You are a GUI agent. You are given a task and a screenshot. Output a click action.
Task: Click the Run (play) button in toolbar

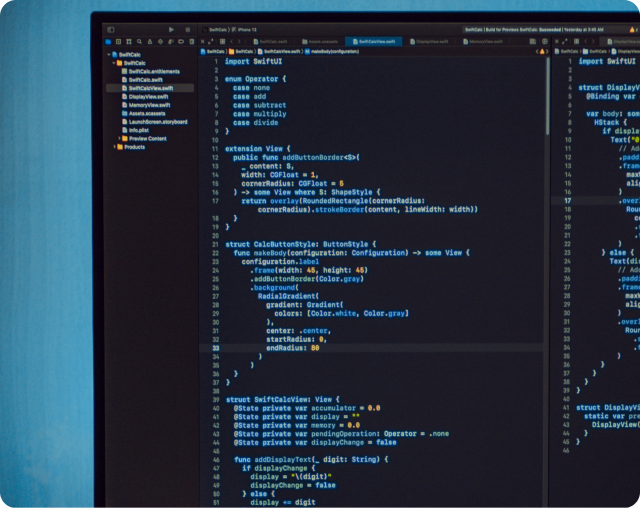171,30
